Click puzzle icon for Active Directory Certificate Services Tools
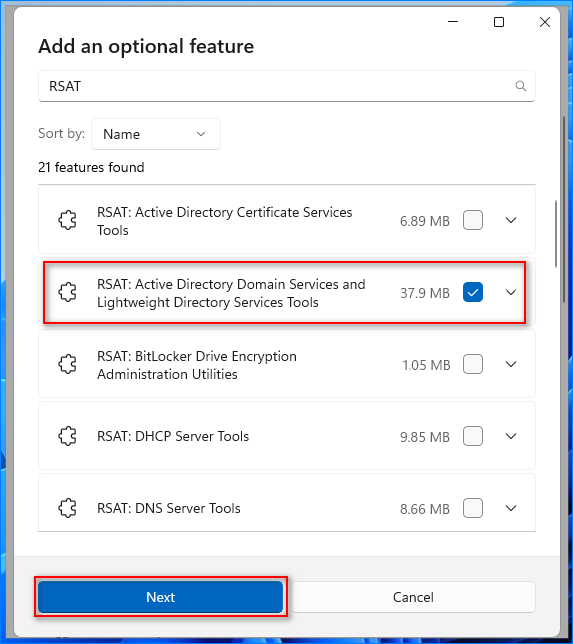 click(67, 220)
